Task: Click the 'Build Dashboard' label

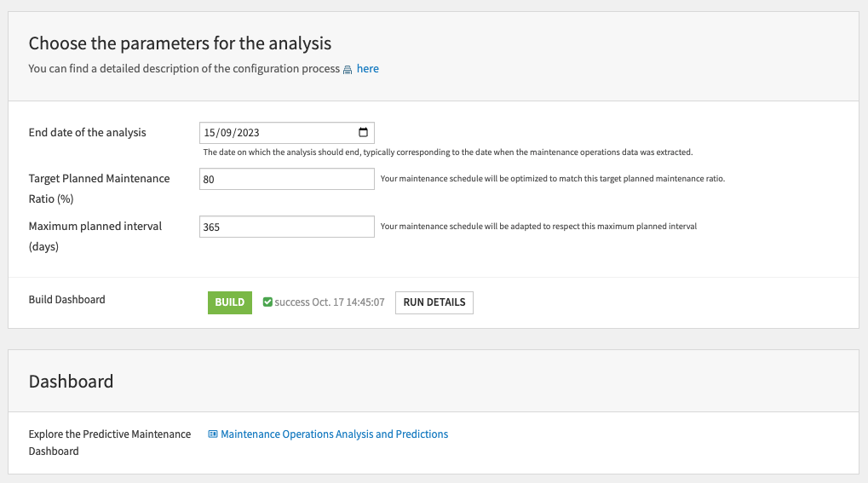Action: pyautogui.click(x=67, y=300)
